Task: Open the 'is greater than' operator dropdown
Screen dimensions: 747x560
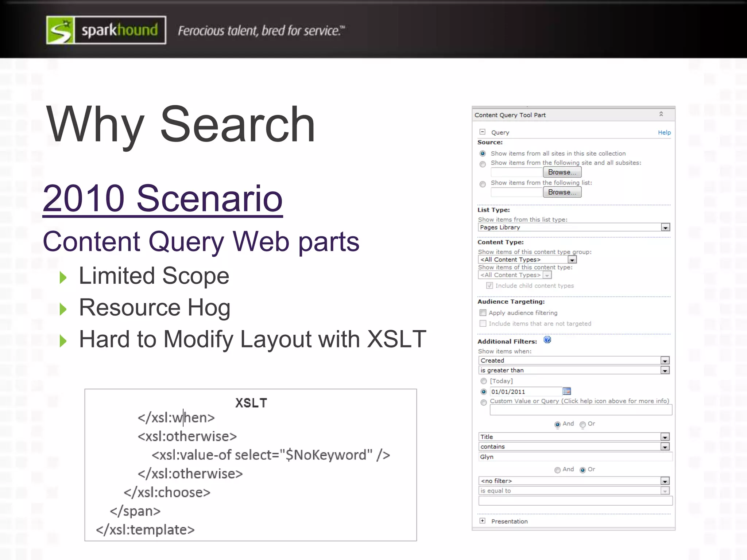Action: 574,370
